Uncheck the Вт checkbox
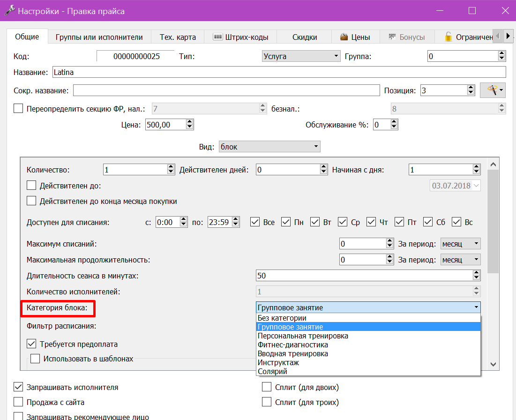 [x=315, y=222]
